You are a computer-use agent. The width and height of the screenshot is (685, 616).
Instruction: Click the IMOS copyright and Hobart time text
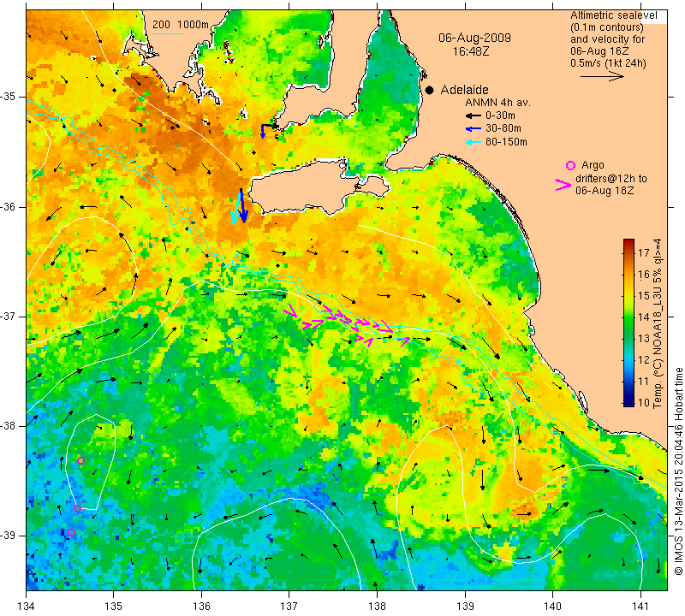tap(678, 471)
